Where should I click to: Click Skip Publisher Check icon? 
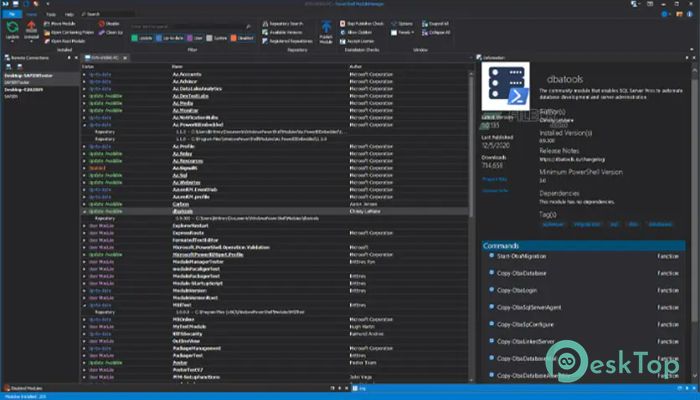(342, 24)
